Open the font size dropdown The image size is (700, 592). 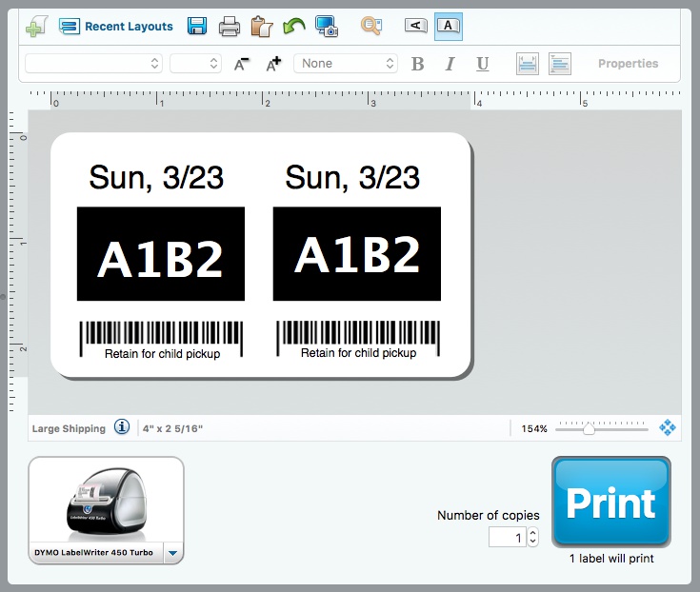click(x=195, y=64)
